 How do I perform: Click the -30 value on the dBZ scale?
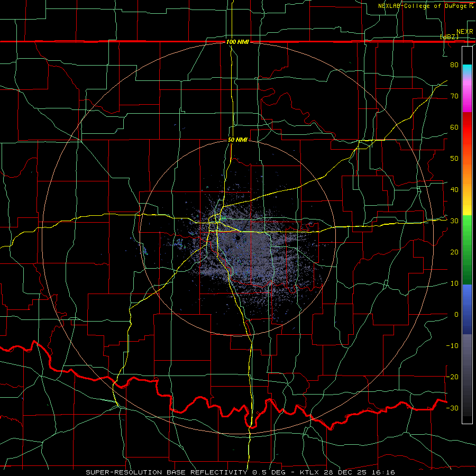[x=452, y=408]
